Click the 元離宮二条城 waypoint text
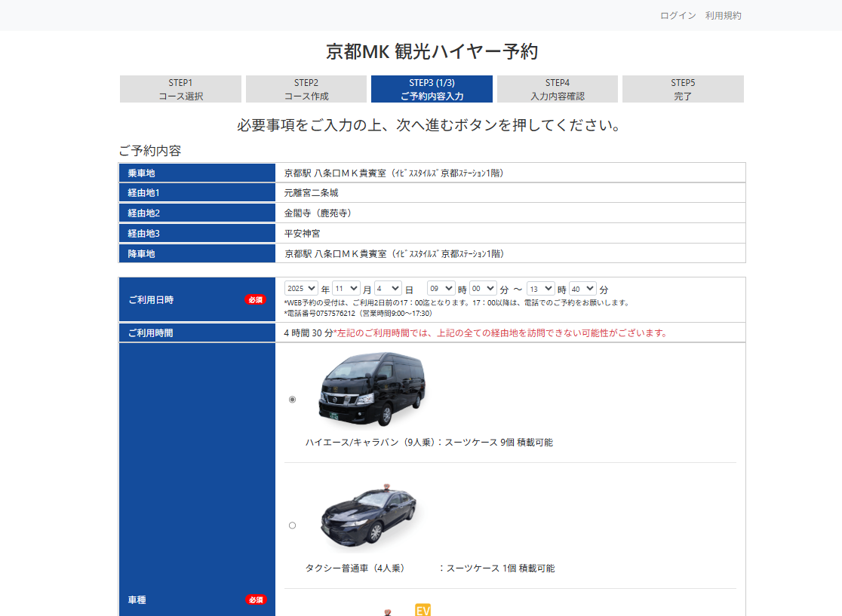This screenshot has height=616, width=842. pyautogui.click(x=312, y=192)
